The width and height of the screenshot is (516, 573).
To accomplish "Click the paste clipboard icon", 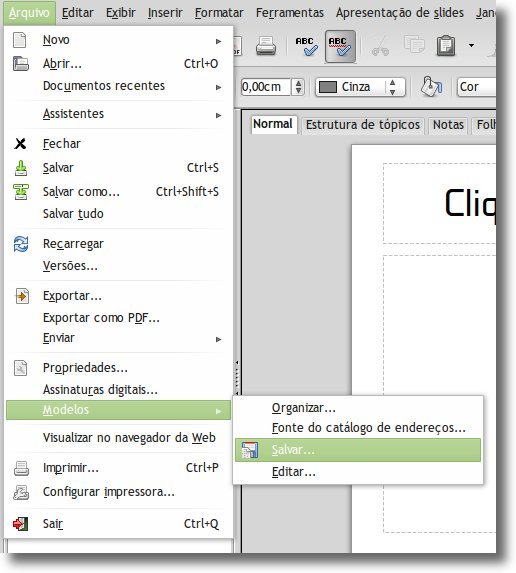I will point(446,46).
